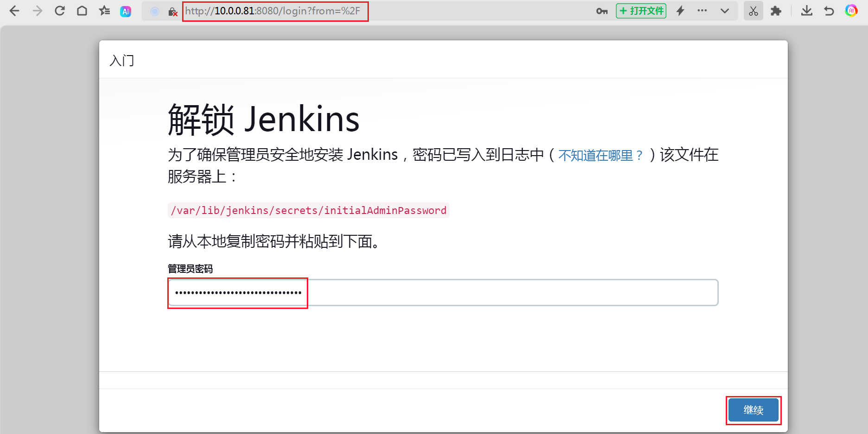The image size is (868, 434).
Task: Open the extensions puzzle icon
Action: pos(776,11)
